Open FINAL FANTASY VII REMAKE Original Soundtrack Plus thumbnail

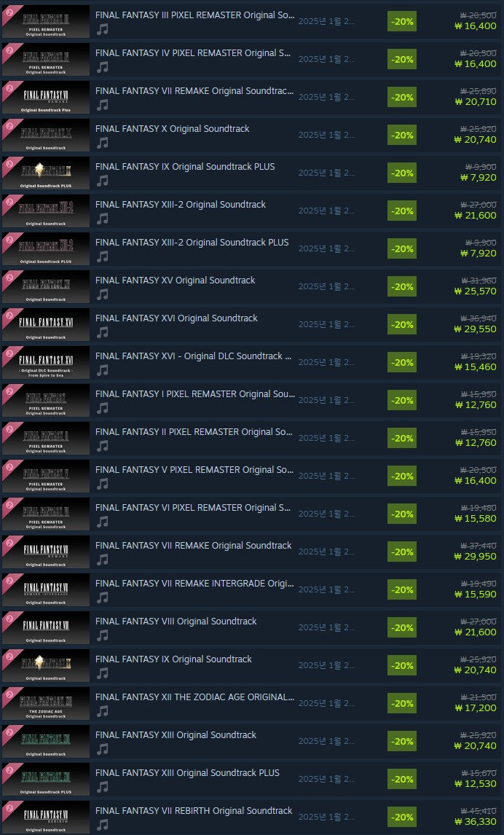pyautogui.click(x=46, y=98)
